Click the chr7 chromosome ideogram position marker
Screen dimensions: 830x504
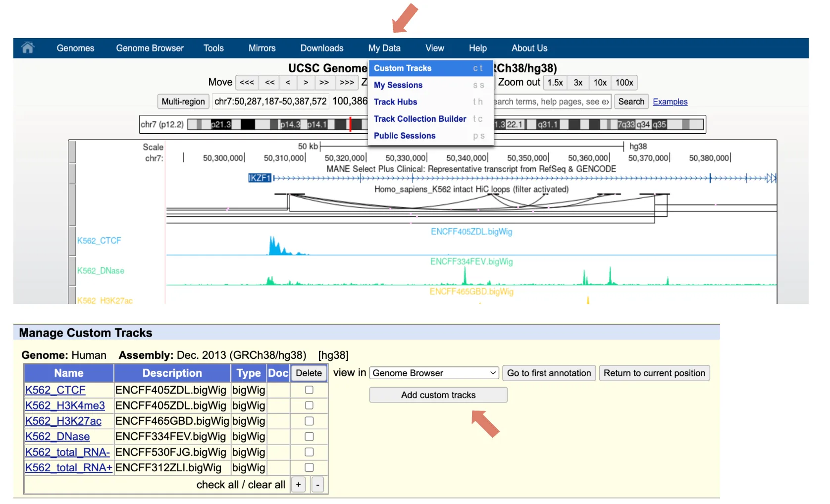click(350, 124)
